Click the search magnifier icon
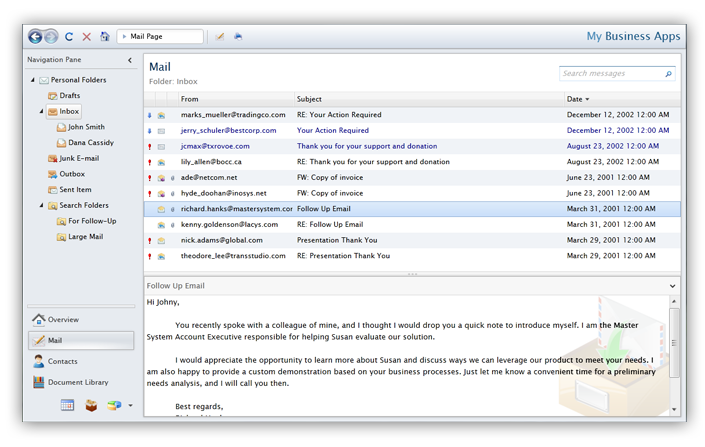This screenshot has width=705, height=447. (x=669, y=74)
